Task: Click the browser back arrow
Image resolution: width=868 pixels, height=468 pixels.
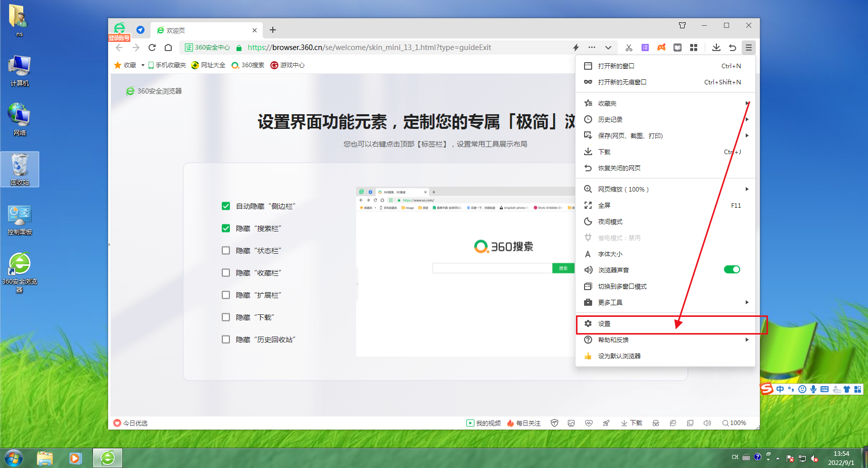Action: point(119,48)
